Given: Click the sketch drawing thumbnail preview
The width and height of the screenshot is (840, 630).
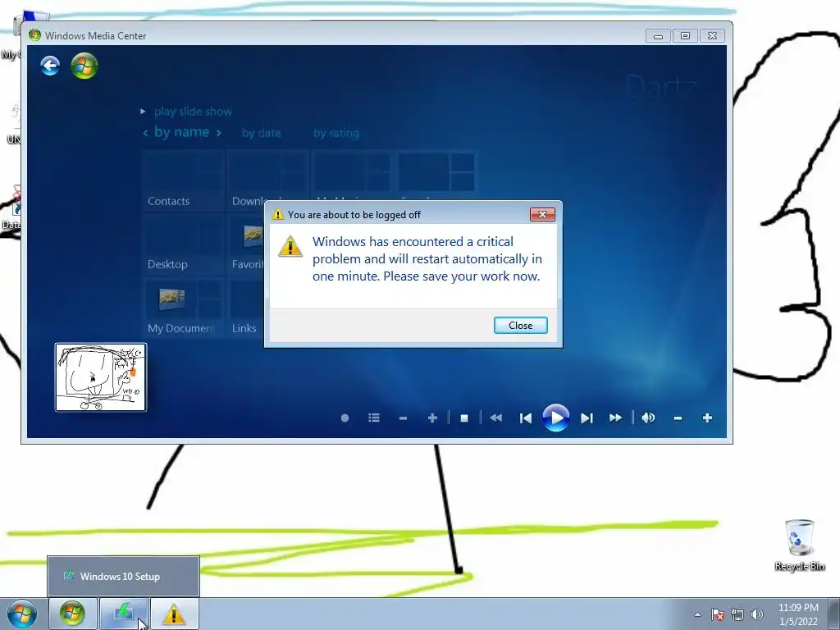Looking at the screenshot, I should point(101,377).
